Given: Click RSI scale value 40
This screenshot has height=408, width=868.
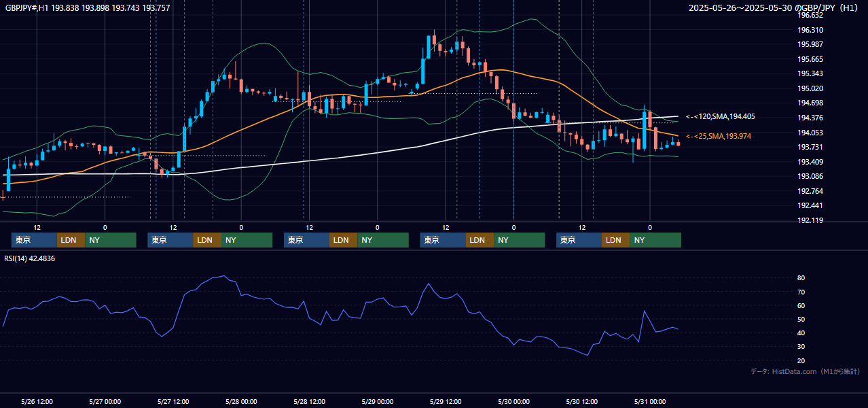Looking at the screenshot, I should (x=801, y=333).
